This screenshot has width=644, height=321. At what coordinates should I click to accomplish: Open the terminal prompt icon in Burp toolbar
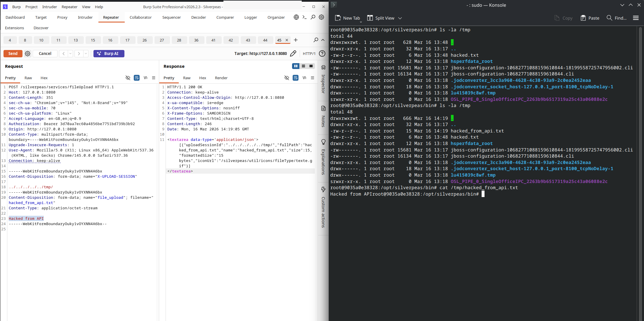click(305, 17)
